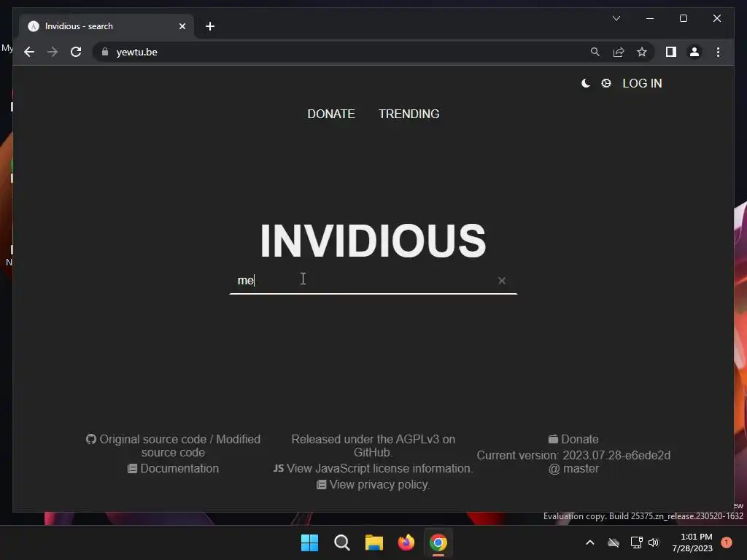
Task: Open Windows taskbar Search
Action: pyautogui.click(x=341, y=542)
